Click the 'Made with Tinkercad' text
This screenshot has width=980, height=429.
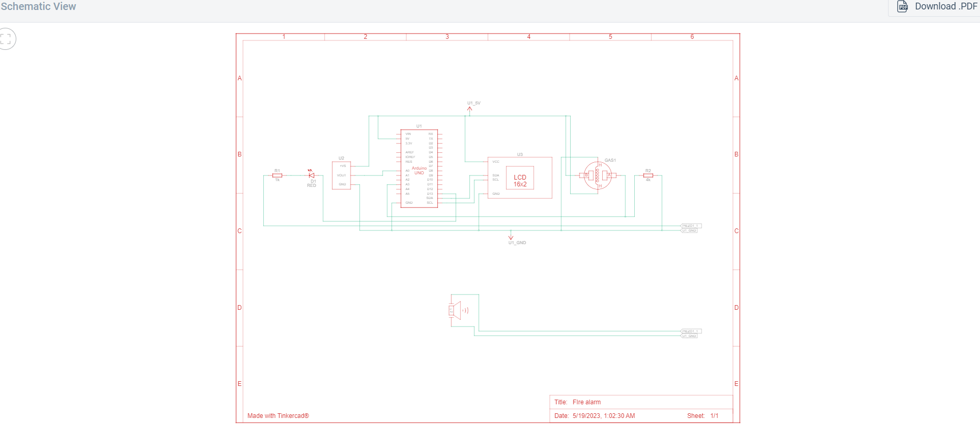278,416
